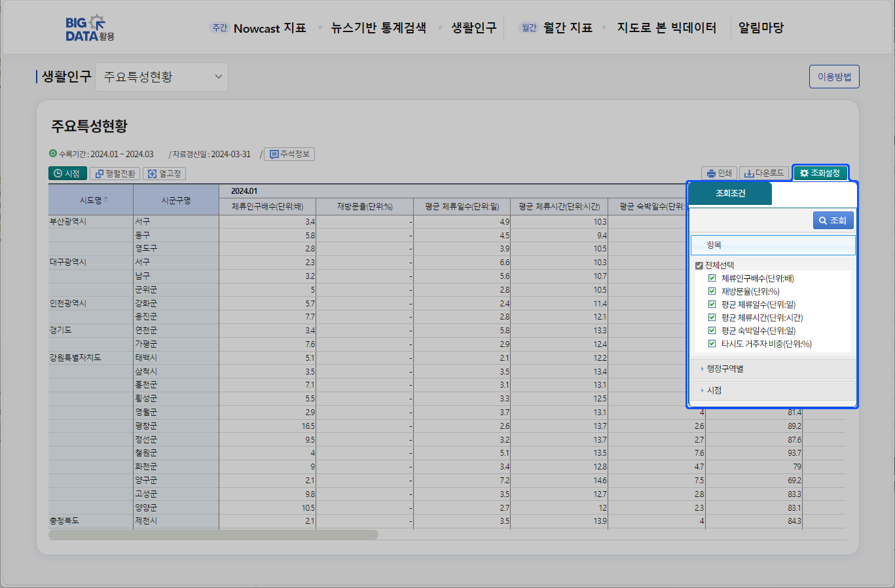The height and width of the screenshot is (588, 895).
Task: Expand the 시점 section in 조회조건 panel
Action: pos(714,390)
